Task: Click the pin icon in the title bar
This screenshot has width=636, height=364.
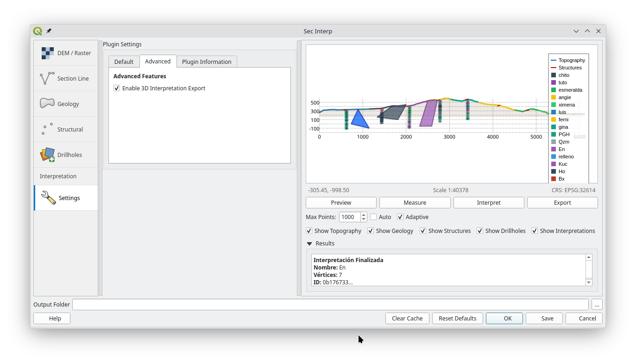Action: click(x=49, y=31)
